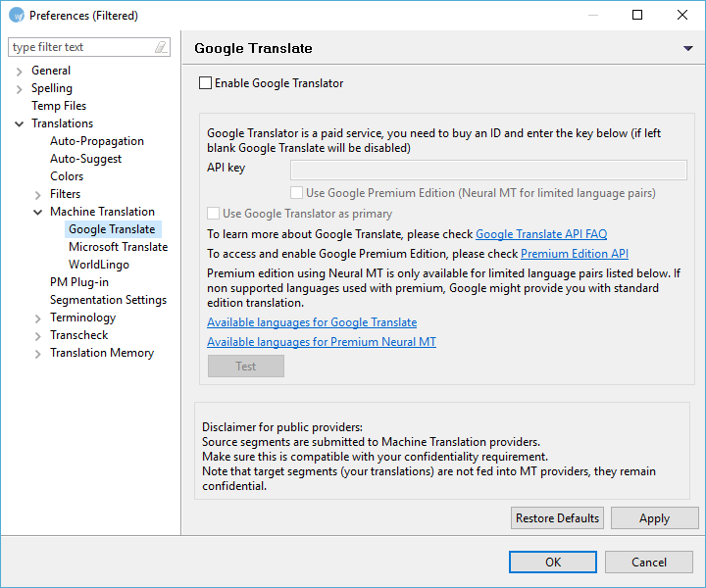Image resolution: width=706 pixels, height=588 pixels.
Task: Open the Google Translate API FAQ link
Action: [x=541, y=234]
